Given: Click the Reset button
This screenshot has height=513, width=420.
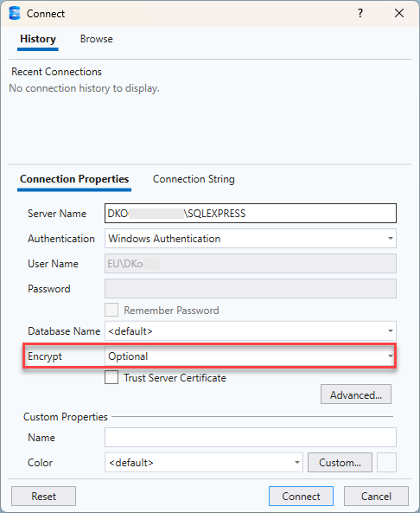Looking at the screenshot, I should coord(43,497).
